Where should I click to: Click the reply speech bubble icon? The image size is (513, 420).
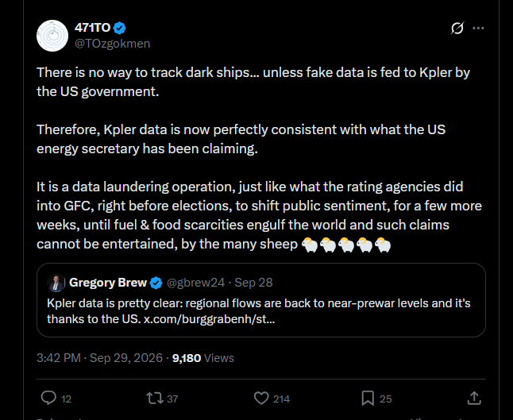pos(48,398)
